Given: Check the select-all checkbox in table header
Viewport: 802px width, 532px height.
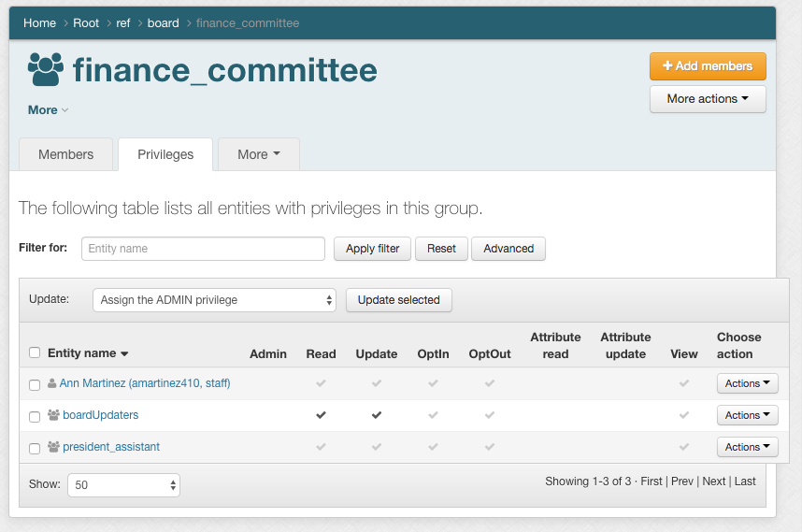Looking at the screenshot, I should tap(35, 352).
